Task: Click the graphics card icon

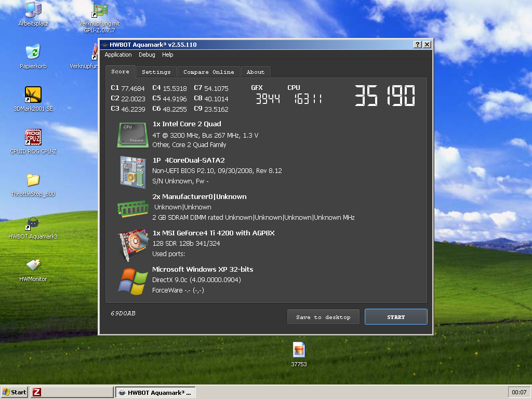Action: [133, 245]
